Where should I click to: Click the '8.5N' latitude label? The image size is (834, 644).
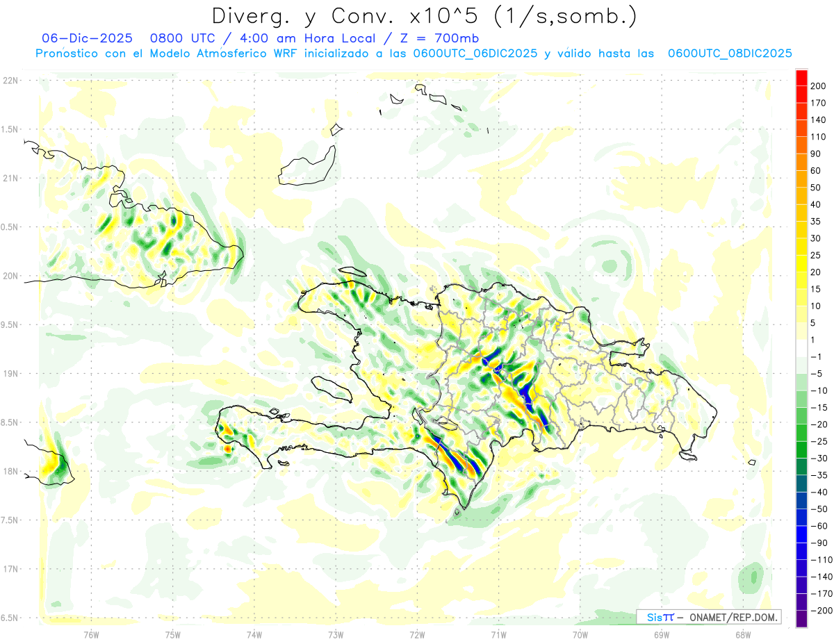point(9,422)
